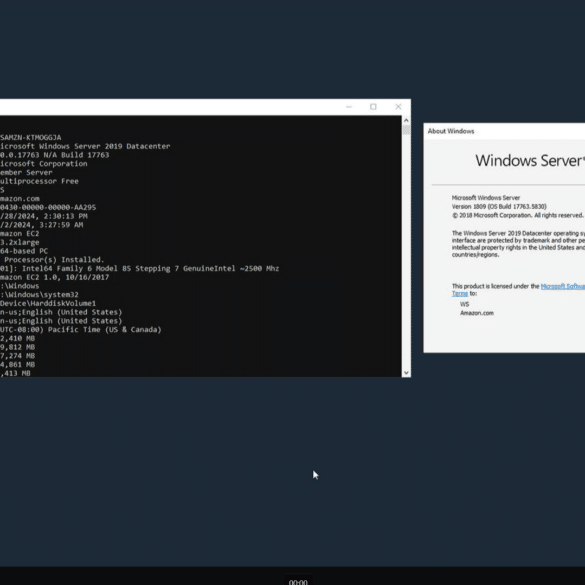Screen dimensions: 585x585
Task: Select the '9,812 MB' memory line
Action: click(x=18, y=347)
